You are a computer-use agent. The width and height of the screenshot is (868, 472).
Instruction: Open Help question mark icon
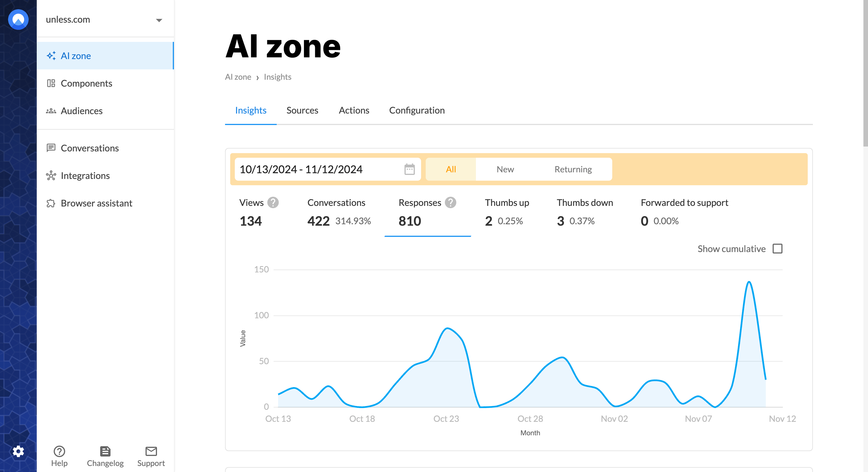point(59,451)
